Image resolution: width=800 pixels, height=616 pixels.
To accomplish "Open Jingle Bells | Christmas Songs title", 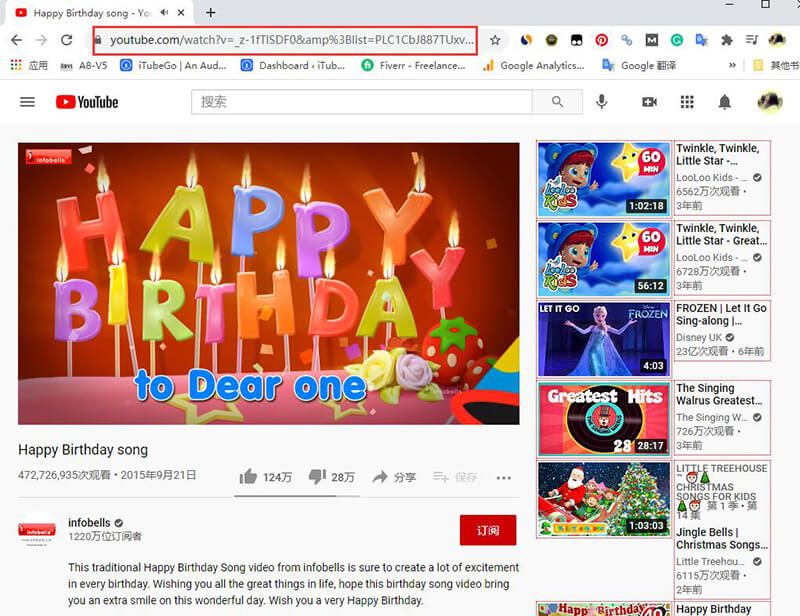I will (721, 538).
